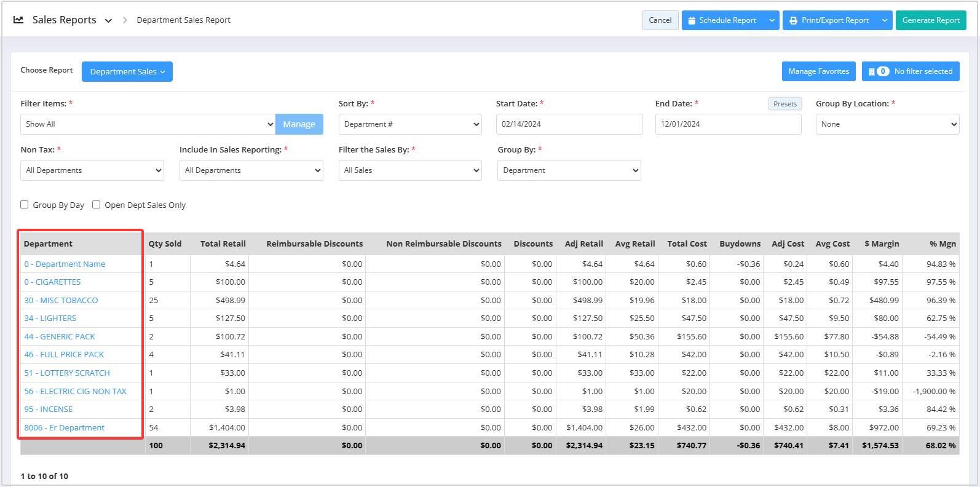980x487 pixels.
Task: Click the Presets button
Action: pyautogui.click(x=785, y=104)
